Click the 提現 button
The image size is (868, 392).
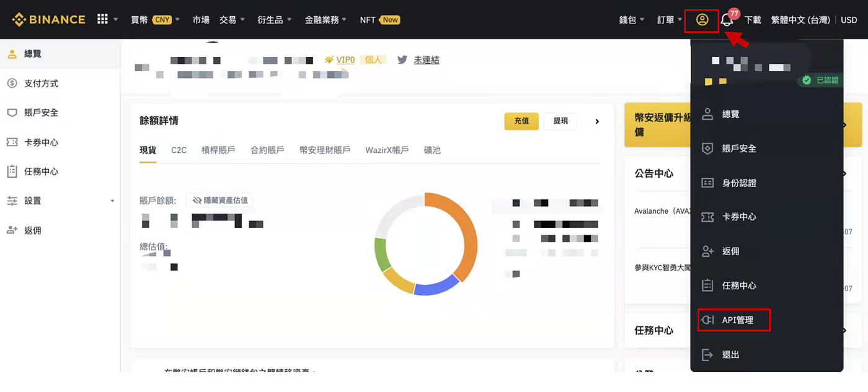click(x=560, y=121)
